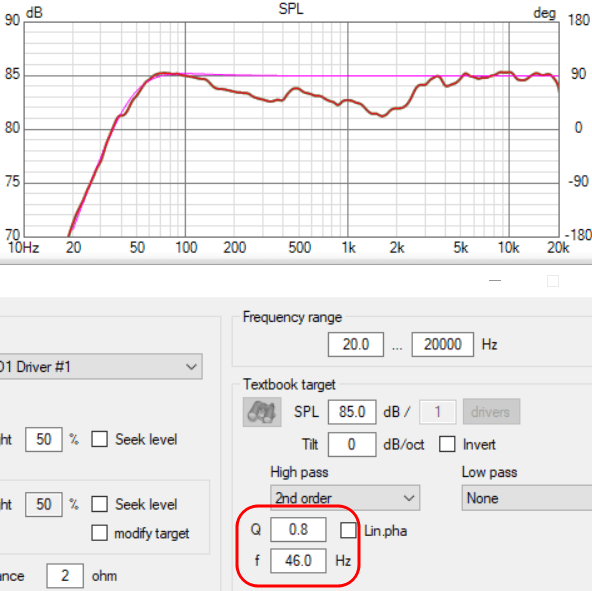Click the 5k frequency axis label
This screenshot has height=591, width=592.
(461, 248)
